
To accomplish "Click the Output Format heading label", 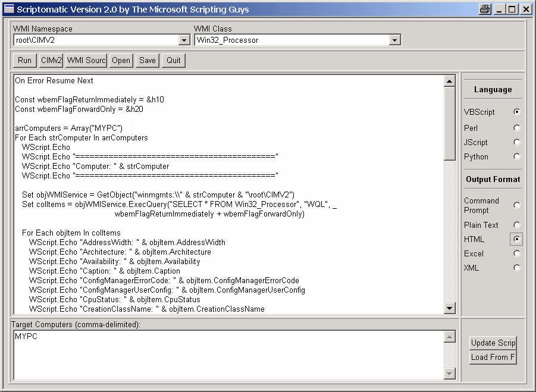I will [493, 180].
